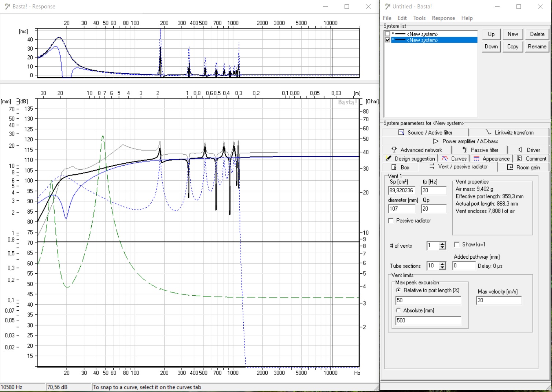Click the Passive filter icon

(x=464, y=150)
